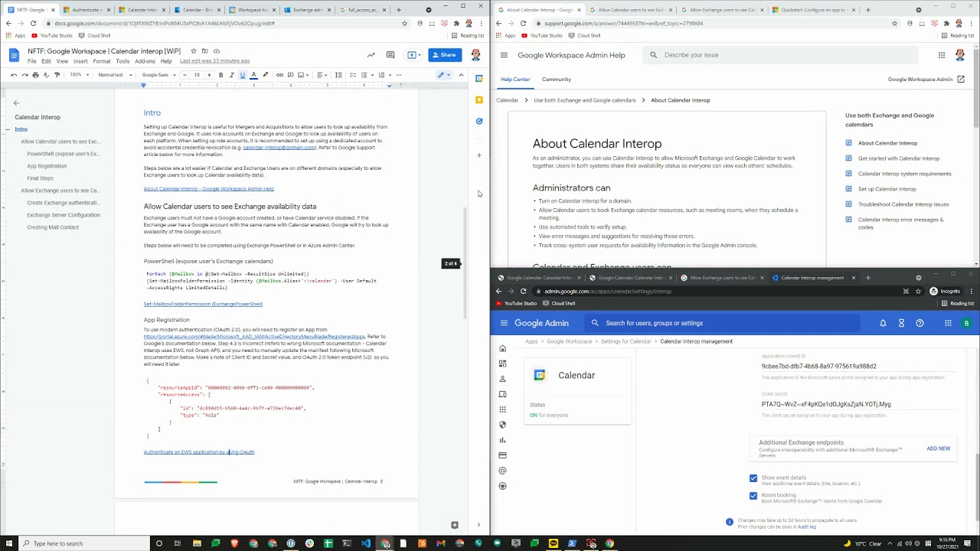The image size is (980, 551).
Task: Open Windows Start menu
Action: coord(9,543)
